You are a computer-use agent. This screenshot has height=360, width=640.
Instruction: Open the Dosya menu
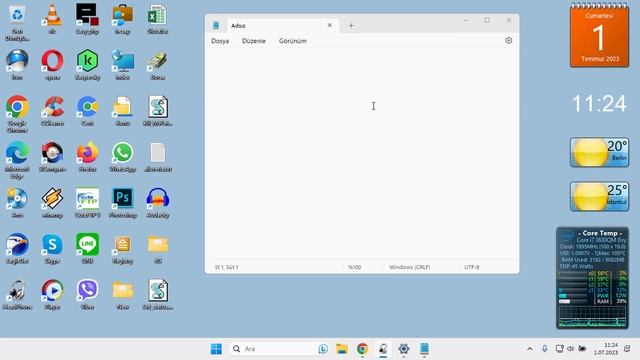[220, 41]
